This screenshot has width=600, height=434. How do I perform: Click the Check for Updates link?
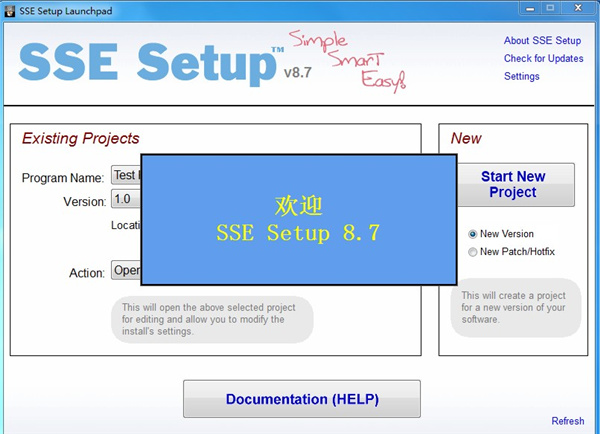pyautogui.click(x=543, y=59)
